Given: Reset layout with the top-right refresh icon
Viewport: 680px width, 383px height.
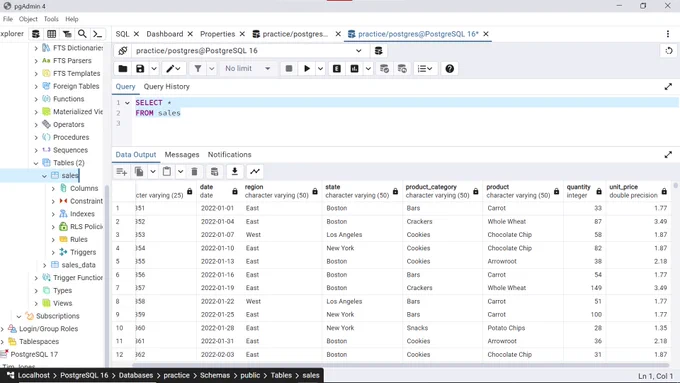Looking at the screenshot, I should (669, 51).
